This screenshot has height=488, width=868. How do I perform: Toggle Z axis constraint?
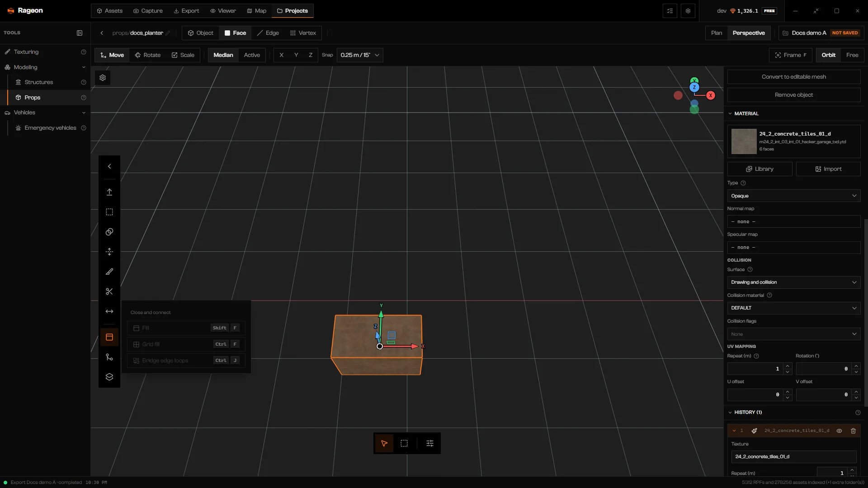click(x=311, y=55)
